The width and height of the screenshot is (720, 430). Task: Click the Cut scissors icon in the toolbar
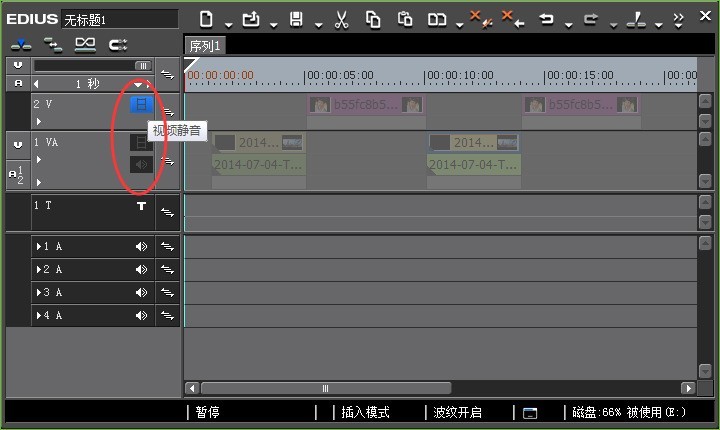(x=341, y=20)
